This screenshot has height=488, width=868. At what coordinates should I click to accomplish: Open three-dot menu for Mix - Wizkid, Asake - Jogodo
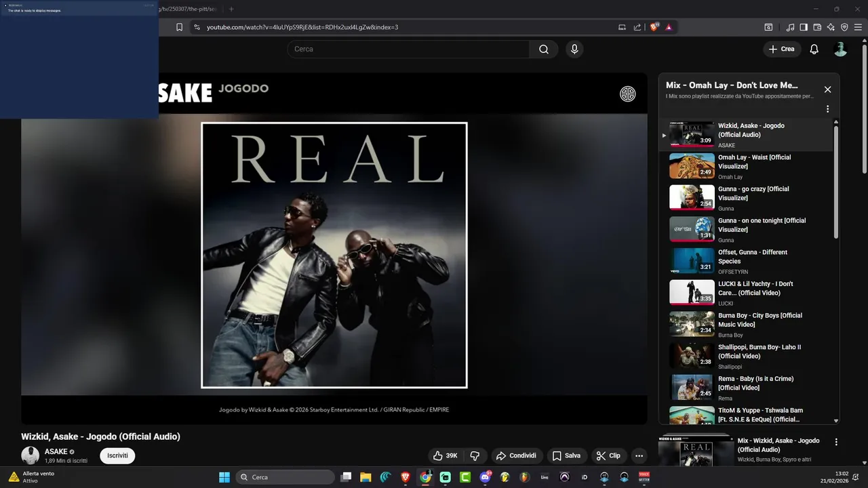tap(836, 442)
